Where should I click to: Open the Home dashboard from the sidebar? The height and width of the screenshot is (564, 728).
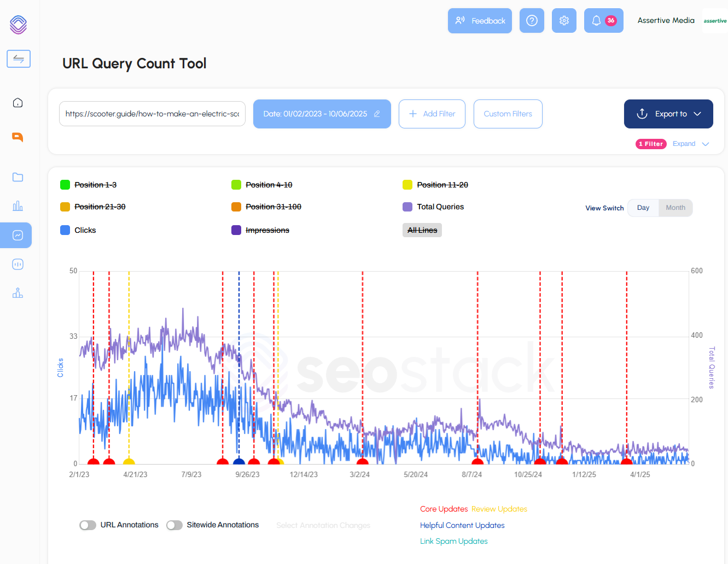pyautogui.click(x=17, y=102)
